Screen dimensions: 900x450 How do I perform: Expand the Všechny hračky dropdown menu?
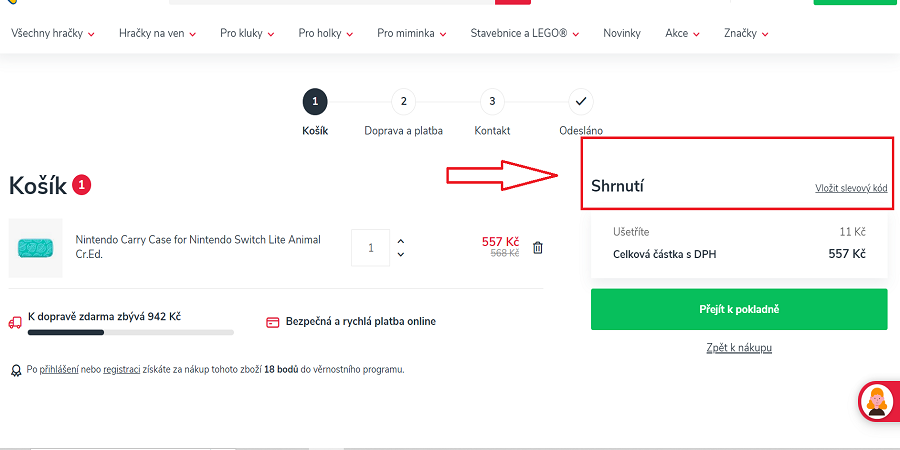(x=53, y=33)
